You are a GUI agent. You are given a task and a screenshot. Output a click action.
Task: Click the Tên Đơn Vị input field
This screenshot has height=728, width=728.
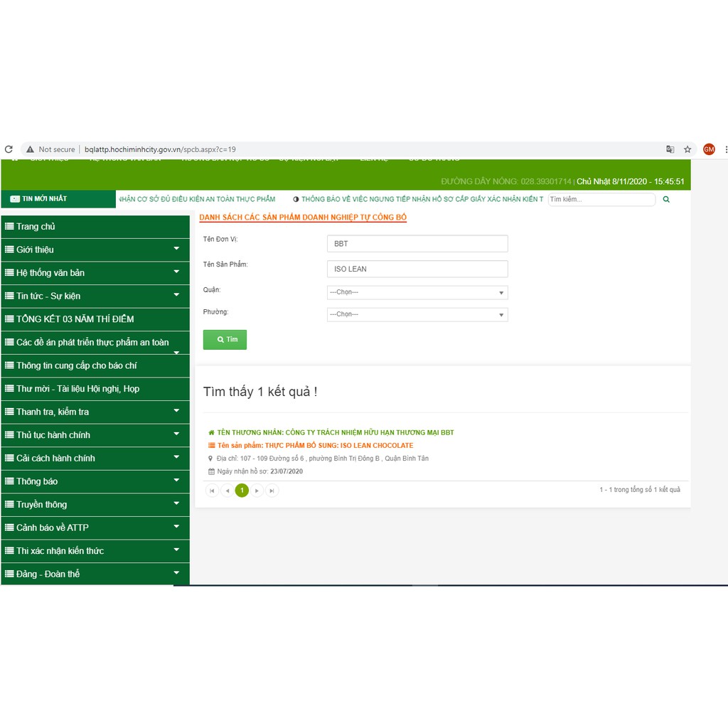click(417, 244)
